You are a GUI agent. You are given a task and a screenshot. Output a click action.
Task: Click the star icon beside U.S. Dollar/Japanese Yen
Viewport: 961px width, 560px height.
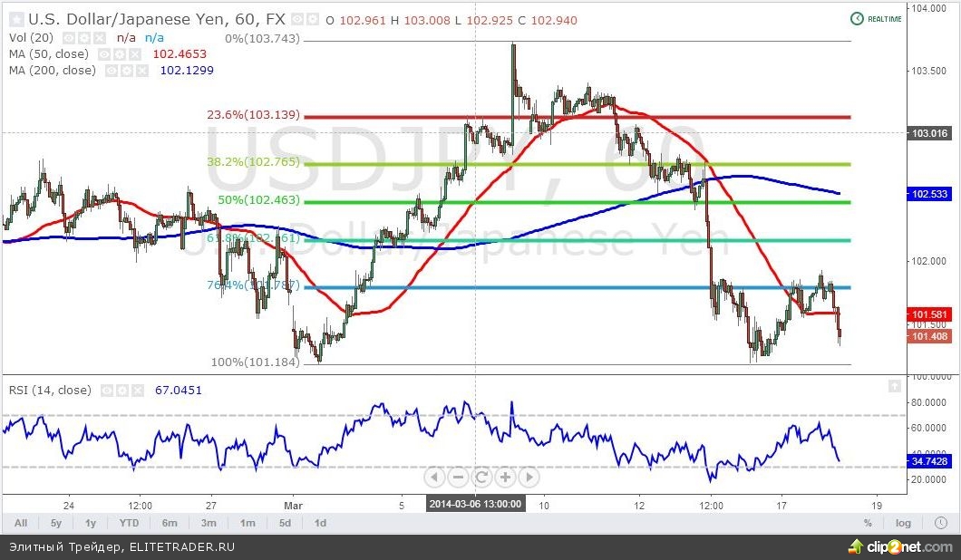pyautogui.click(x=17, y=20)
